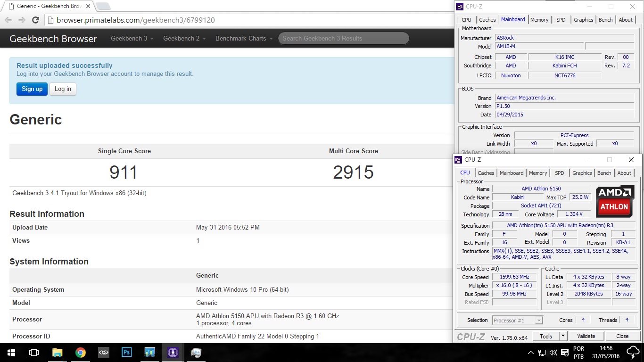Click the Core Speed value 1599.63 MHz
The image size is (644, 362).
pos(515,277)
